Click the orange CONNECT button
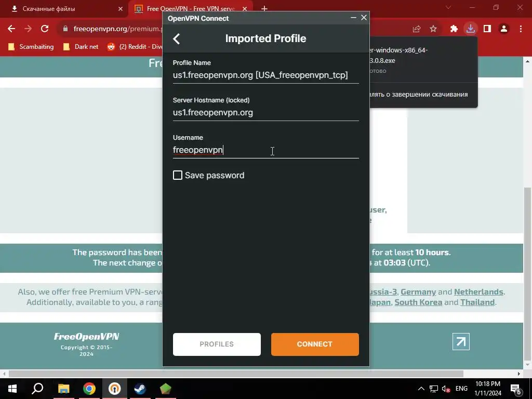The width and height of the screenshot is (532, 399). click(x=314, y=344)
